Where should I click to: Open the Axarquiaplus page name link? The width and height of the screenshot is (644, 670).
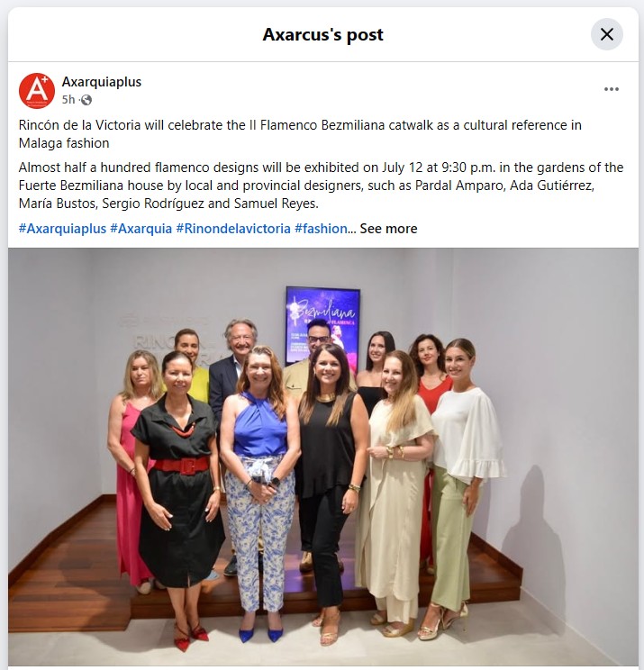click(101, 82)
